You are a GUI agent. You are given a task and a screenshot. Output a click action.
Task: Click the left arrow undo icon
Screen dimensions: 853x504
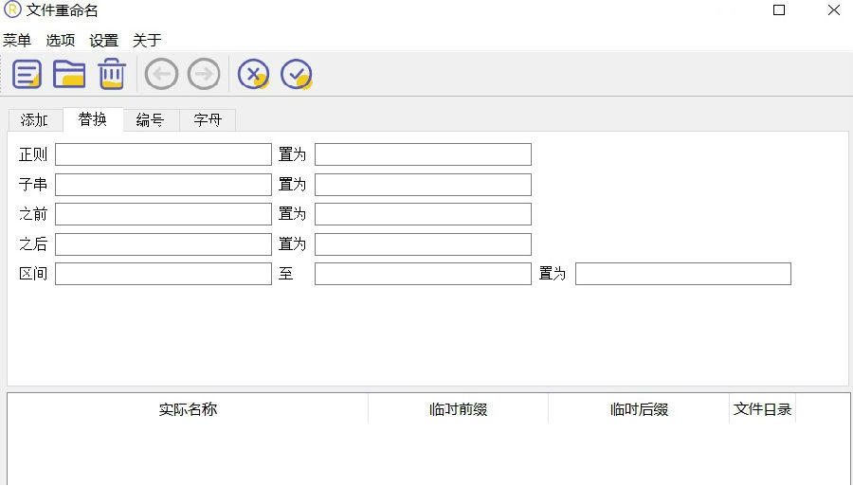coord(161,74)
